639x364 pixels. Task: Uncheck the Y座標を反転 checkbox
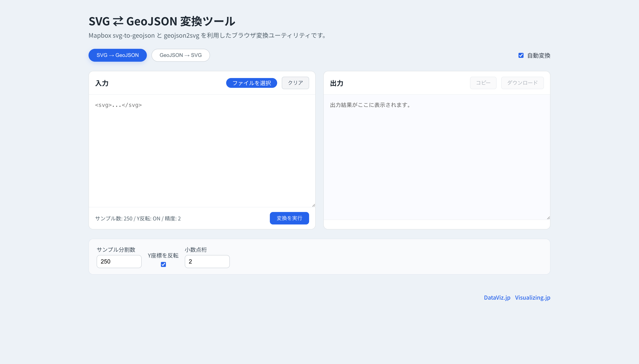point(163,264)
